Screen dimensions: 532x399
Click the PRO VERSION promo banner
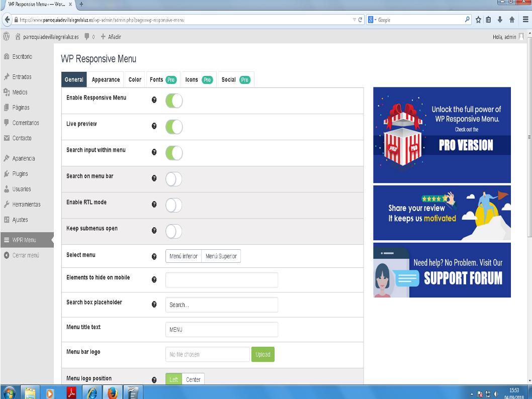442,135
